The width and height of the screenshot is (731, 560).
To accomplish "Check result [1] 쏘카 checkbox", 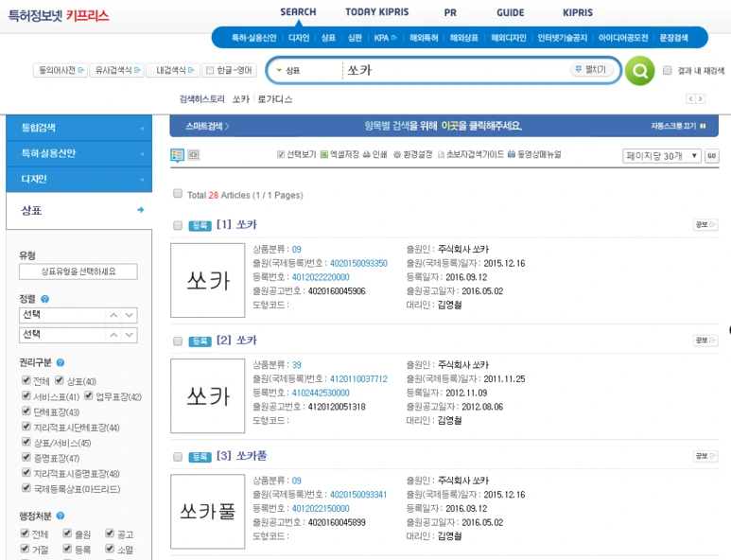I will tap(178, 226).
